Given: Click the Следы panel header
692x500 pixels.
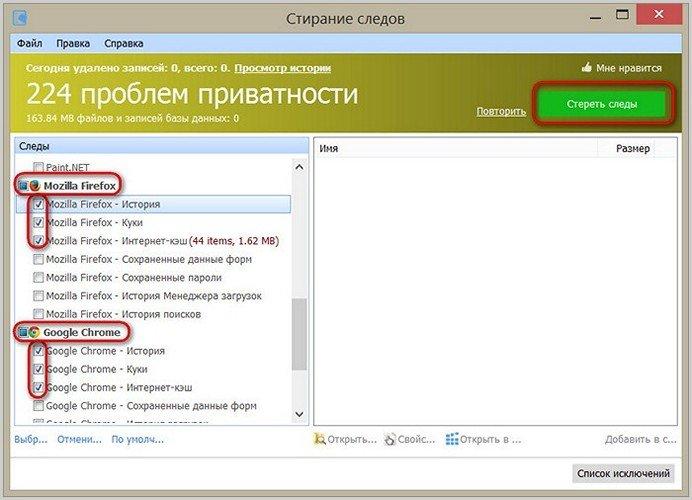Looking at the screenshot, I should pyautogui.click(x=162, y=146).
